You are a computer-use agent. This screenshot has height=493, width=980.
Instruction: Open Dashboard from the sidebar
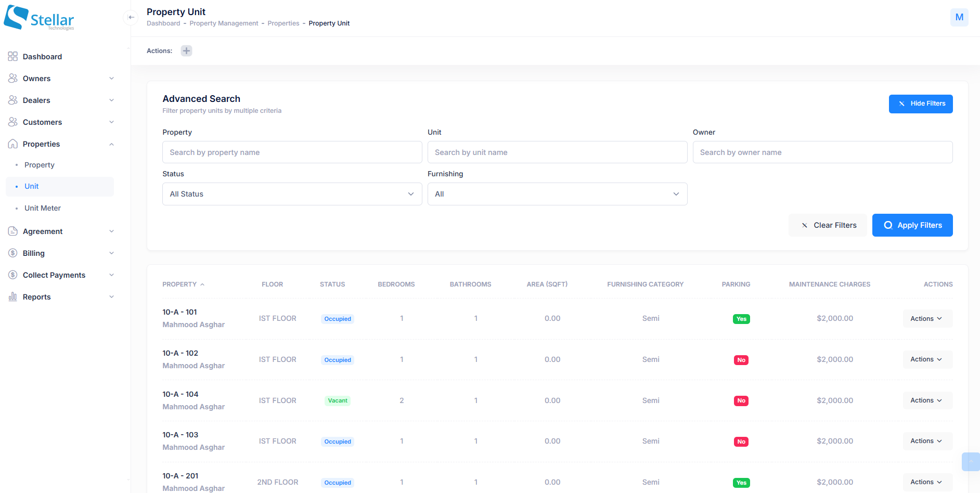click(x=42, y=57)
